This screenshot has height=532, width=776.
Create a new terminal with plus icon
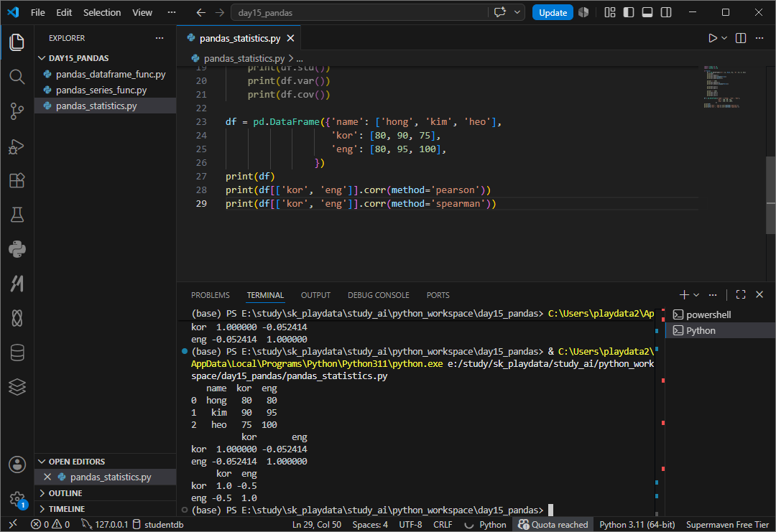684,294
